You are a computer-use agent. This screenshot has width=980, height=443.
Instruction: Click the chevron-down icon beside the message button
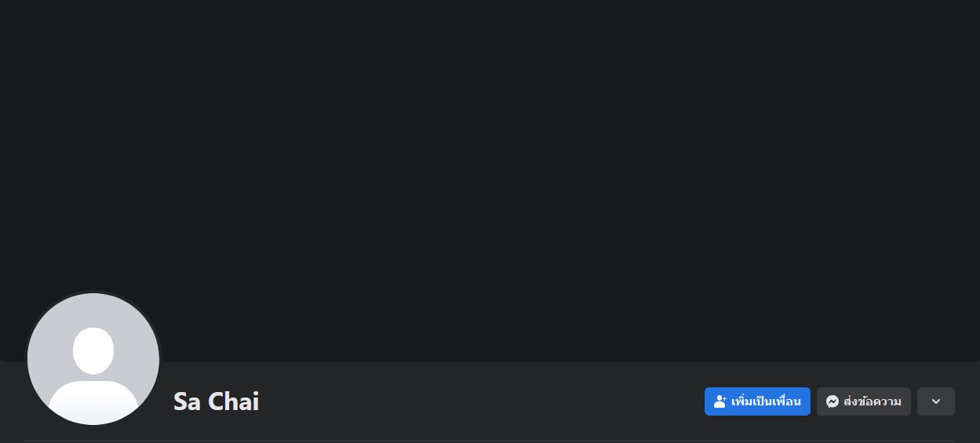[x=936, y=401]
